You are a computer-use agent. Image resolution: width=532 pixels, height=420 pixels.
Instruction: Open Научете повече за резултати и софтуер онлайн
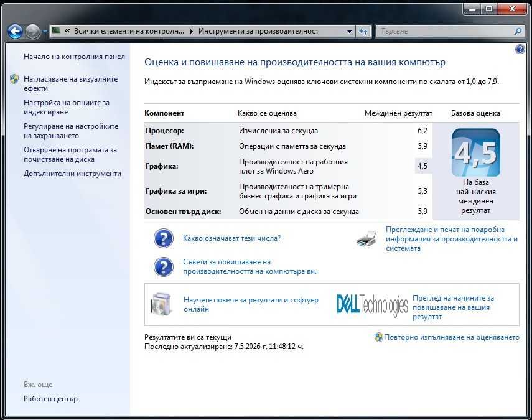[251, 305]
